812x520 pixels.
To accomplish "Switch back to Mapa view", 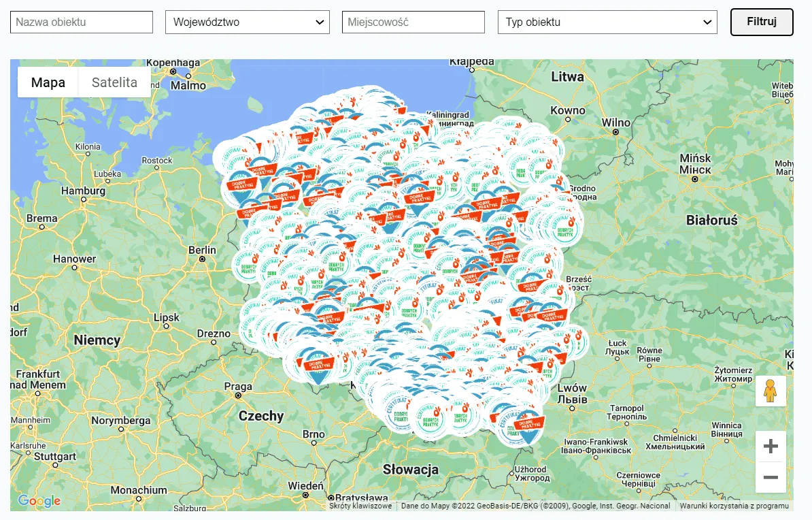I will (x=48, y=82).
